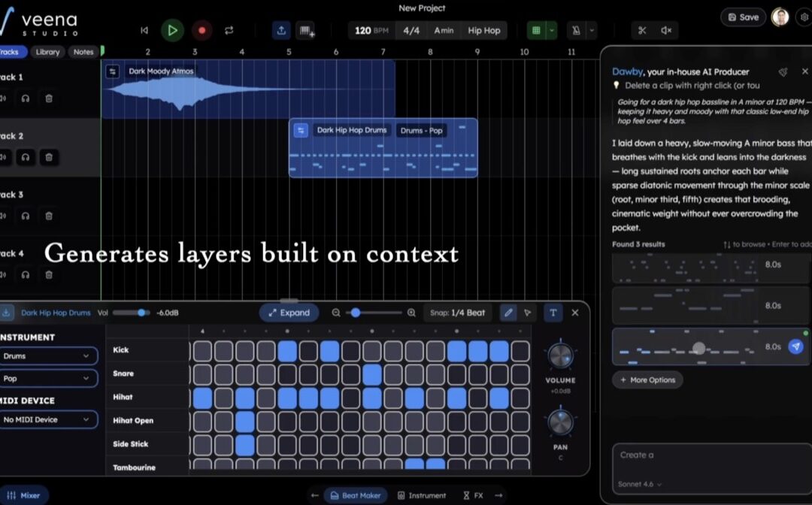812x505 pixels.
Task: Close the beat editor panel
Action: click(575, 313)
